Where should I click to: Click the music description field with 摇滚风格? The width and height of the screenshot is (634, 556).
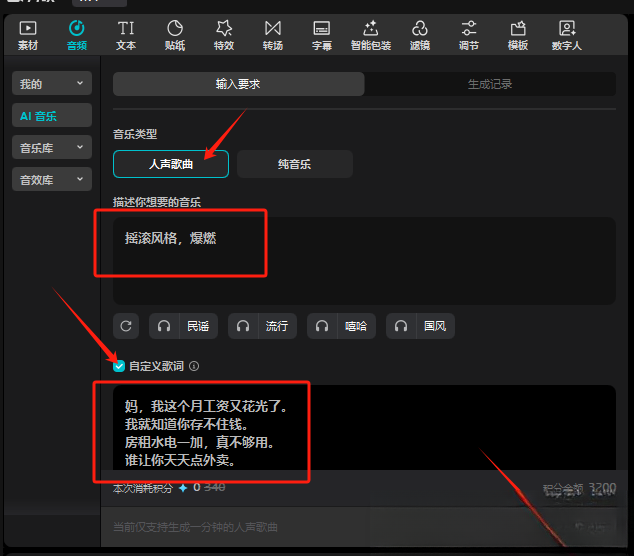pyautogui.click(x=364, y=261)
